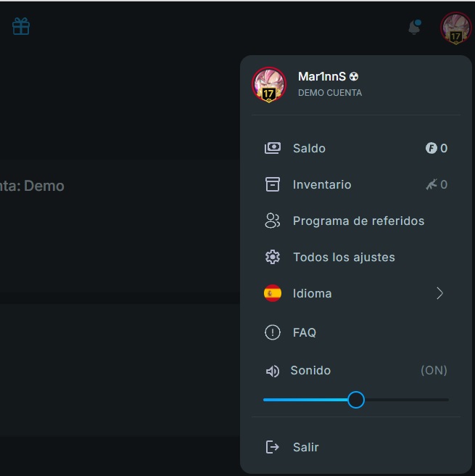Click the FAQ exclamation circle icon
The width and height of the screenshot is (475, 476).
click(273, 332)
